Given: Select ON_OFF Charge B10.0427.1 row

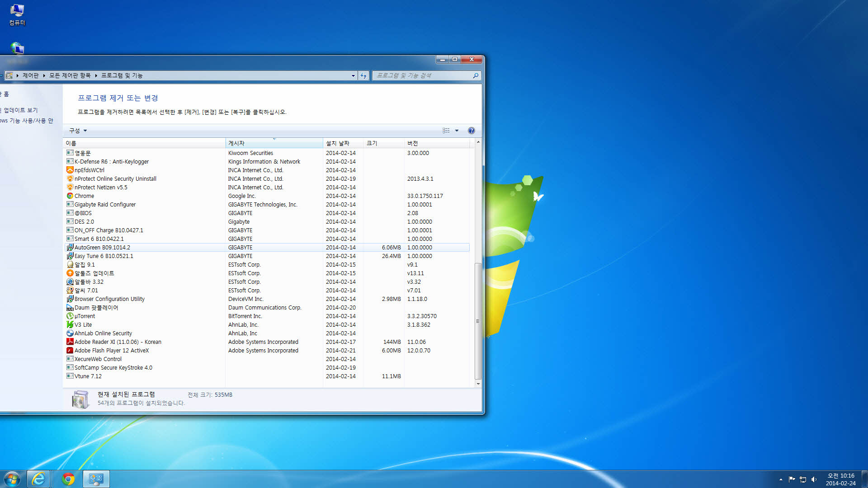Looking at the screenshot, I should coord(267,230).
